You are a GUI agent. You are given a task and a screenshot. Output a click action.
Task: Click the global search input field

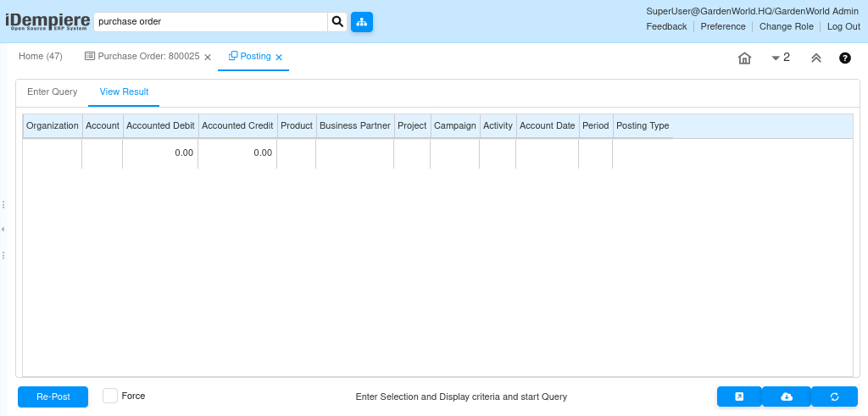(x=210, y=22)
